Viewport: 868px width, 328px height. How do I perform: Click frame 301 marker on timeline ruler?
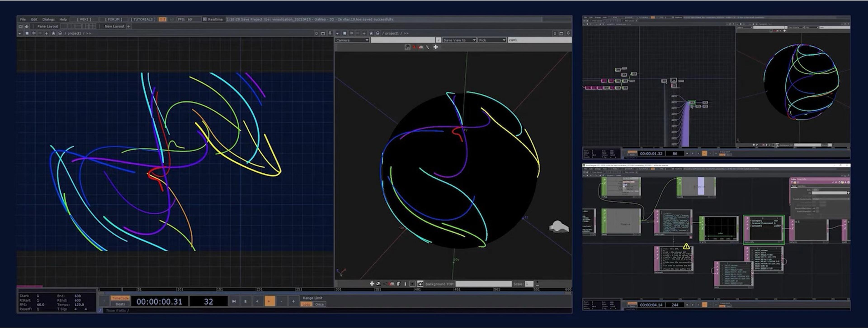[x=338, y=290]
